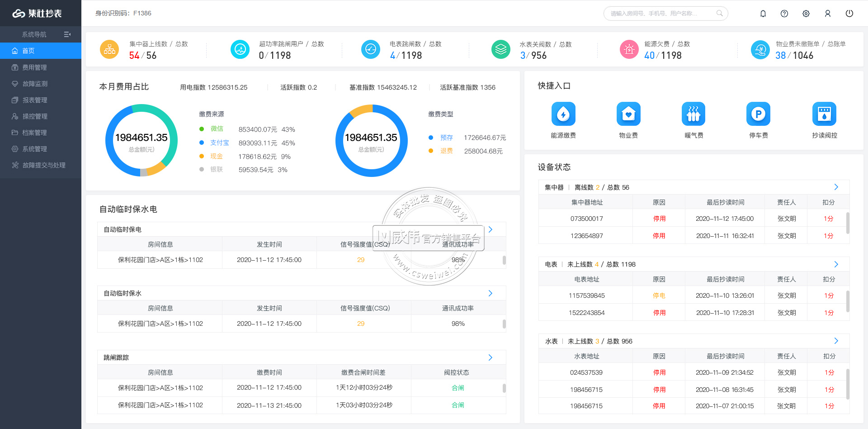Open the 暖气费 quick entry icon

pos(693,114)
